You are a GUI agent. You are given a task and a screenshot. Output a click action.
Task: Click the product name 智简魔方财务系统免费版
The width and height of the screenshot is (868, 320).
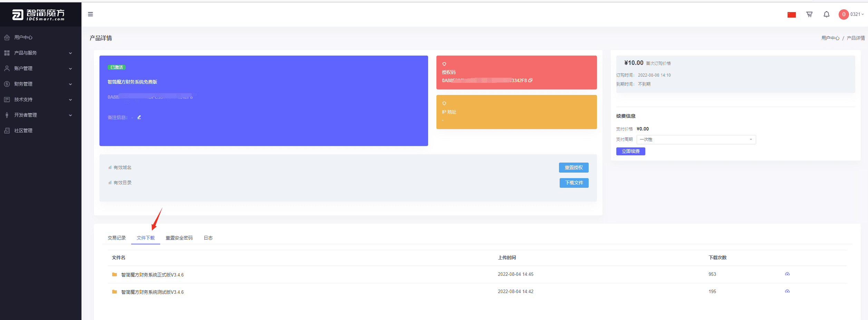pos(133,82)
